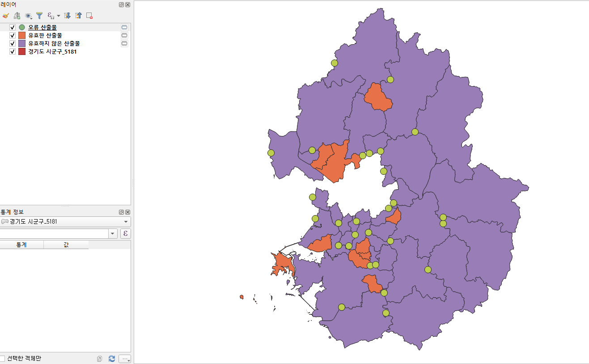Float the 통계 정보 panel with its undock button
Screen dimensions: 589x364
point(122,212)
